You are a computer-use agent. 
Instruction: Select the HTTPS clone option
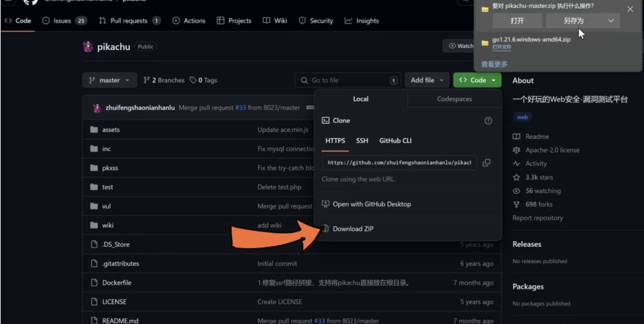point(335,141)
